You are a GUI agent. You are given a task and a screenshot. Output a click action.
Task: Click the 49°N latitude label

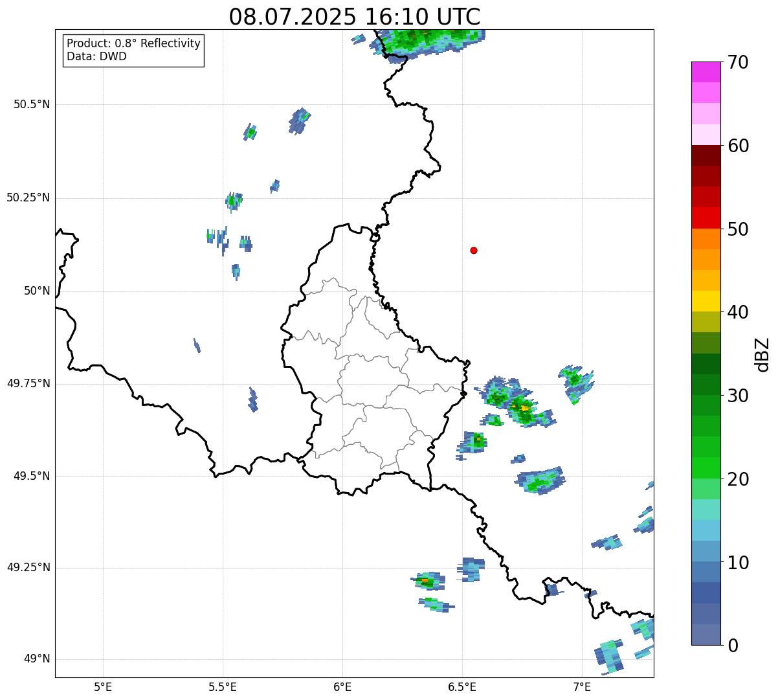point(37,659)
